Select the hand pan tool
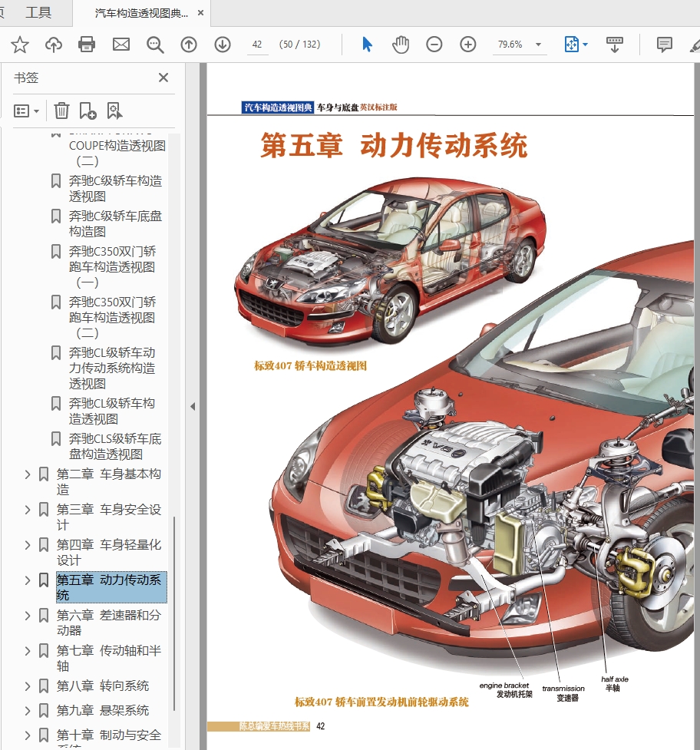The image size is (700, 750). tap(401, 45)
